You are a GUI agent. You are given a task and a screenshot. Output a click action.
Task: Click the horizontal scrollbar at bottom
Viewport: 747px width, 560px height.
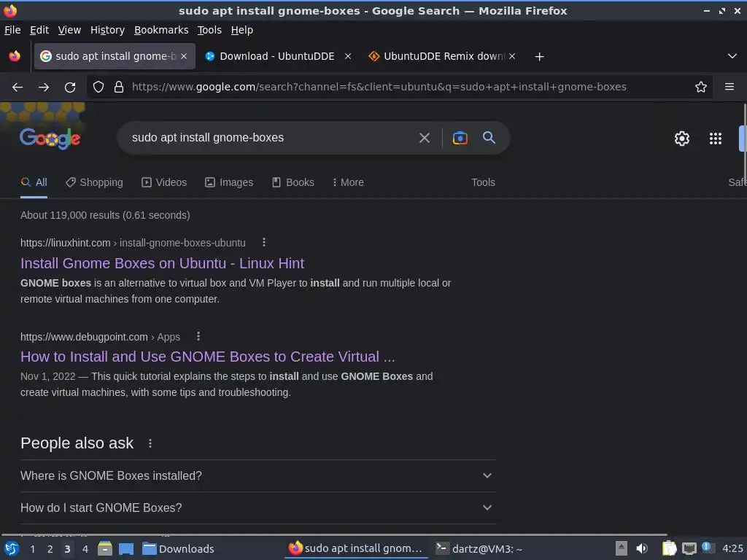(333, 534)
